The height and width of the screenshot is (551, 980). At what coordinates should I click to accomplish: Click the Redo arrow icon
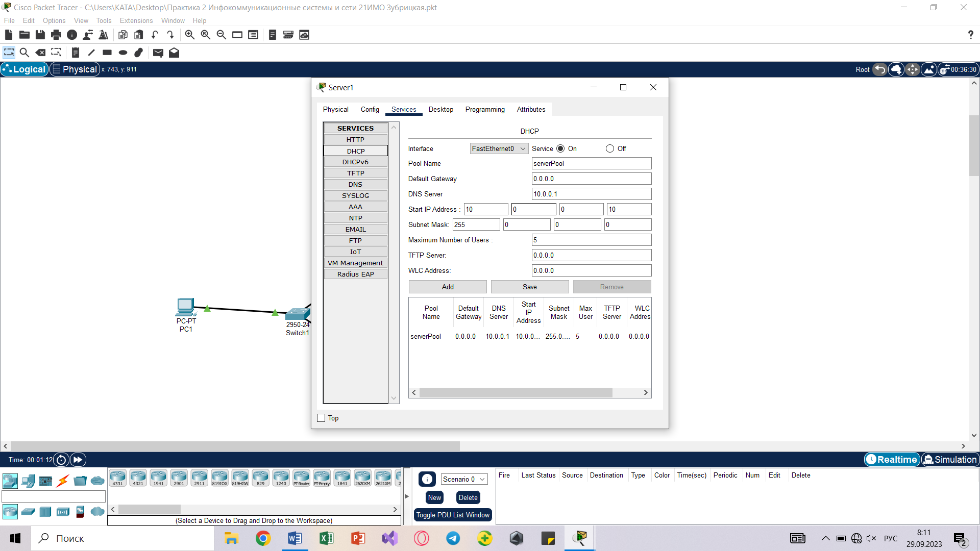coord(170,35)
